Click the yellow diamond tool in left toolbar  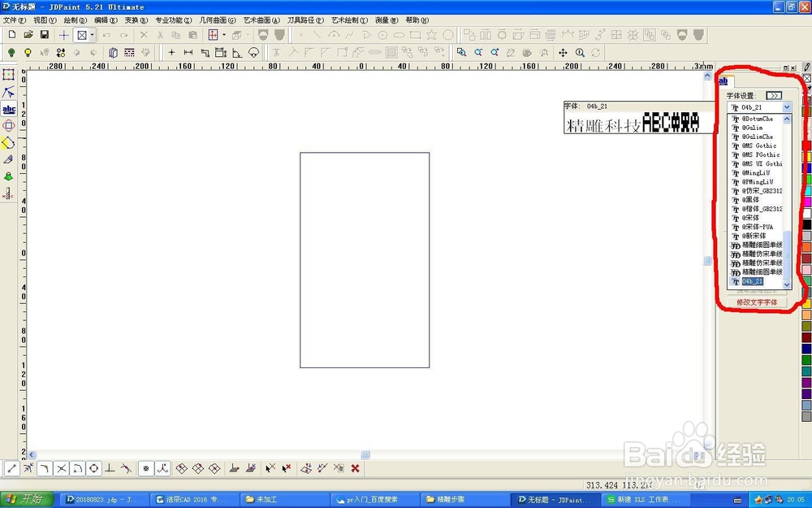coord(8,142)
